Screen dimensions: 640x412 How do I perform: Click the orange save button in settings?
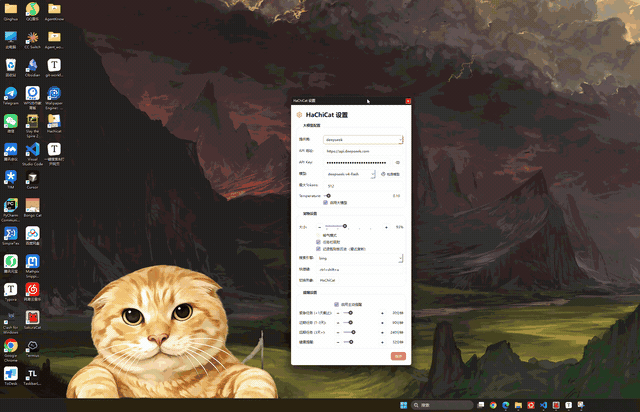[x=398, y=356]
